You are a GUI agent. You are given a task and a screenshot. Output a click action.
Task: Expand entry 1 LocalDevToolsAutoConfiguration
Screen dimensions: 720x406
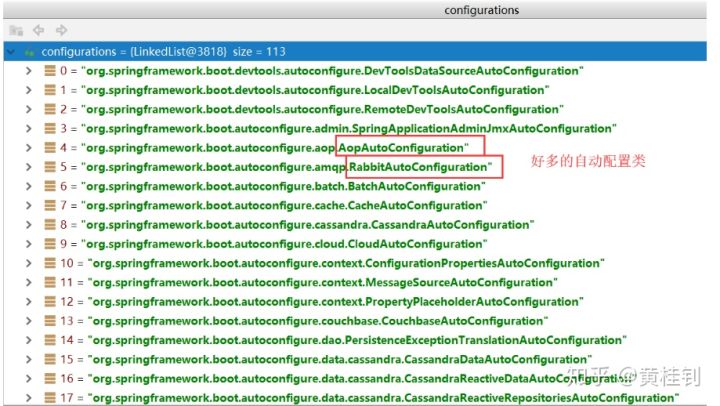point(29,90)
